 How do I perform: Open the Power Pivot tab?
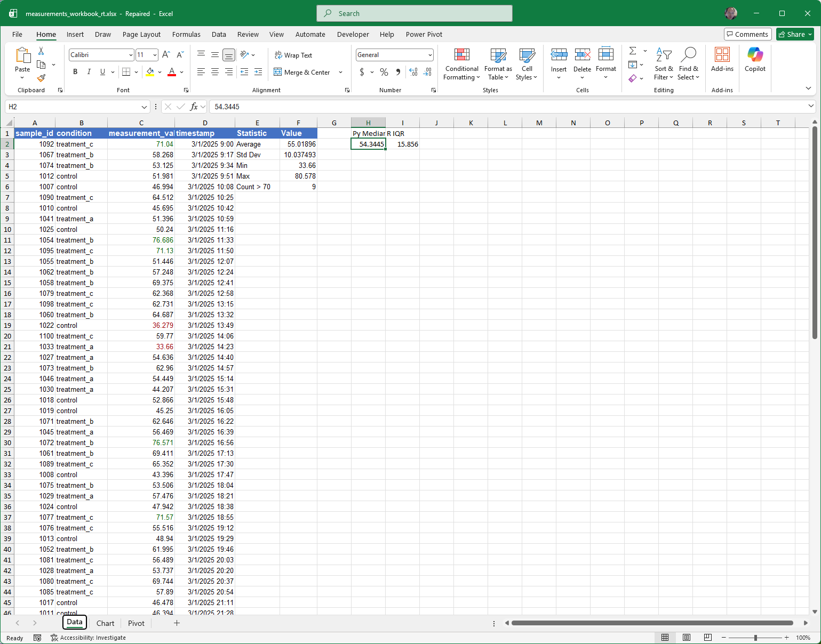click(x=424, y=34)
